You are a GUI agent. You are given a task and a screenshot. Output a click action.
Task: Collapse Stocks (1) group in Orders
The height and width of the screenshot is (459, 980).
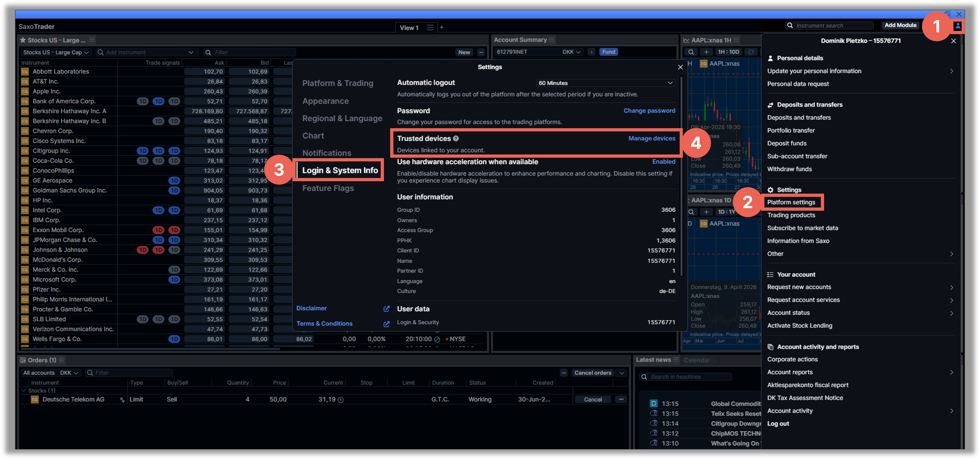[x=23, y=391]
